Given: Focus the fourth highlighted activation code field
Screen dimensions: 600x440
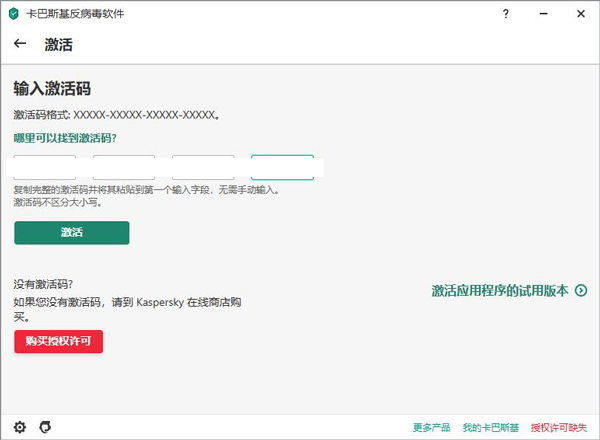Looking at the screenshot, I should click(x=282, y=167).
